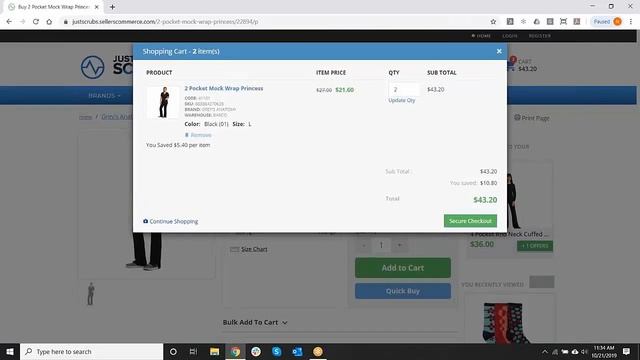
Task: Click the volume icon in tray
Action: pyautogui.click(x=584, y=352)
